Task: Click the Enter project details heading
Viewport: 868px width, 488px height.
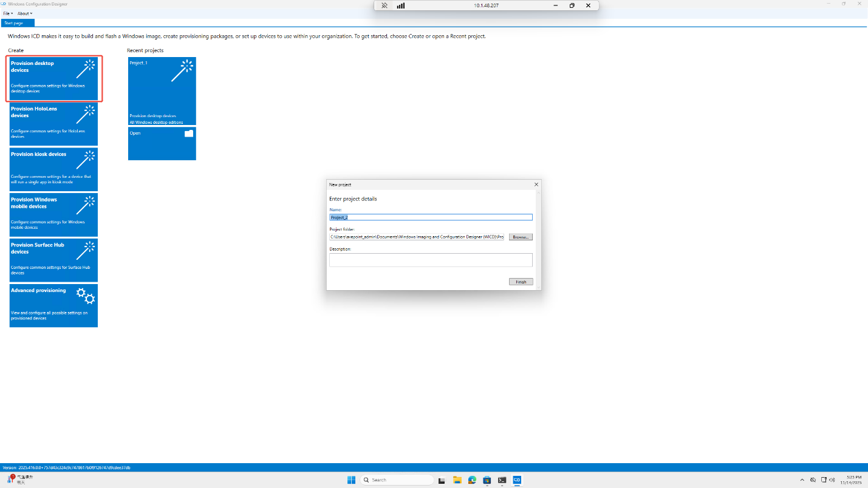Action: [x=353, y=199]
